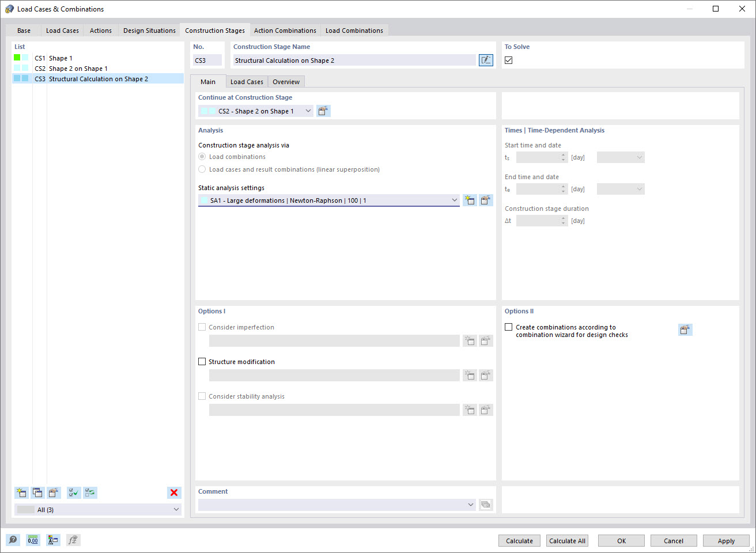Click the OK button
756x553 pixels.
pos(621,541)
